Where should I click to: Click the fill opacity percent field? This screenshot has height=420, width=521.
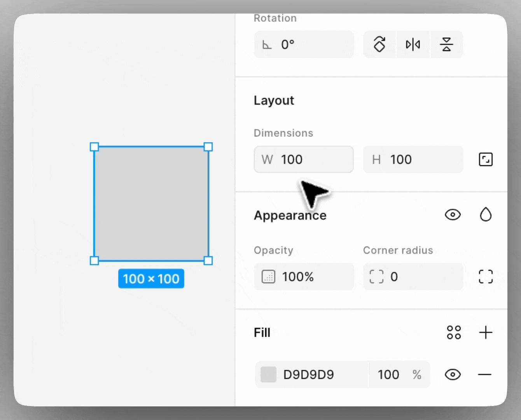pyautogui.click(x=393, y=374)
